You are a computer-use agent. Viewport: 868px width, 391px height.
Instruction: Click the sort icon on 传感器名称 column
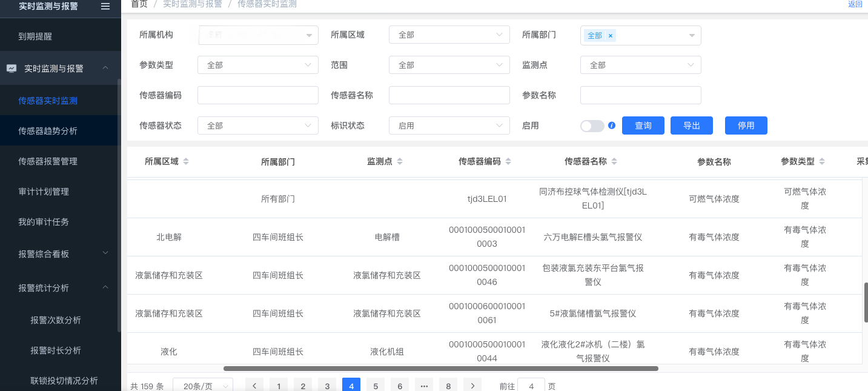(x=614, y=162)
